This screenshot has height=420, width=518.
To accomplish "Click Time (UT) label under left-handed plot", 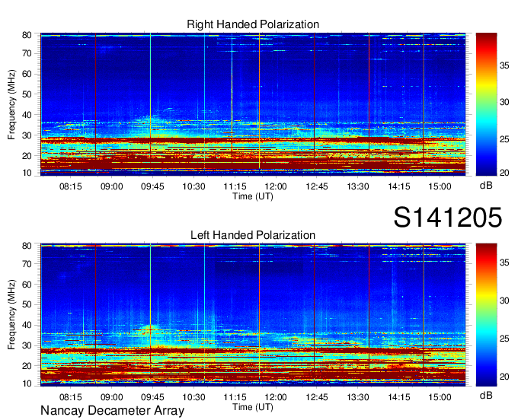I will pos(253,407).
